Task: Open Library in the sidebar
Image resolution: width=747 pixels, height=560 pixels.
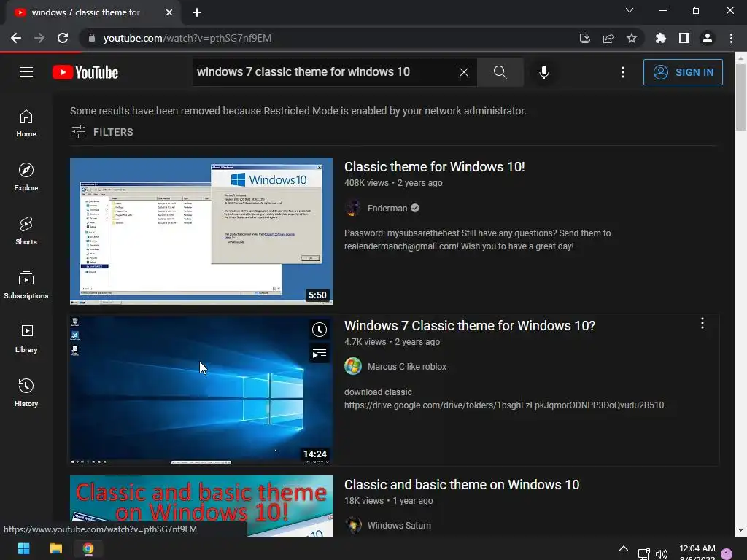Action: click(x=26, y=338)
